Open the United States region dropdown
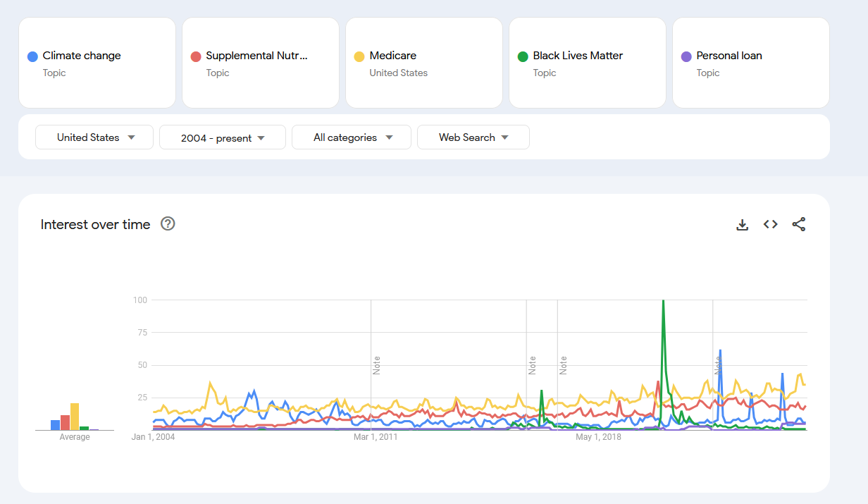 tap(94, 137)
